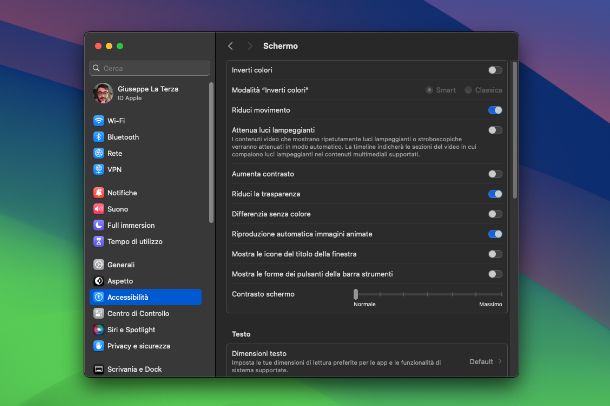Go back with the left chevron

pos(230,46)
